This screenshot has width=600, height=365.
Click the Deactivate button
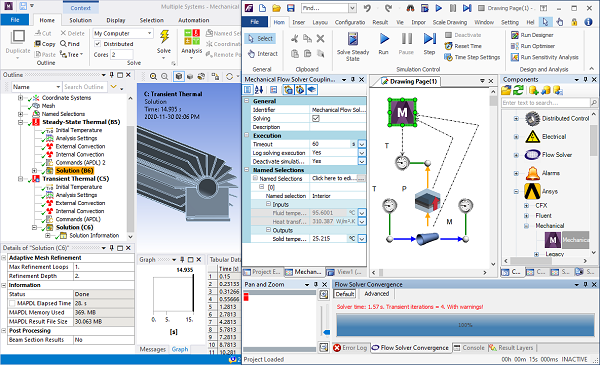[x=463, y=35]
